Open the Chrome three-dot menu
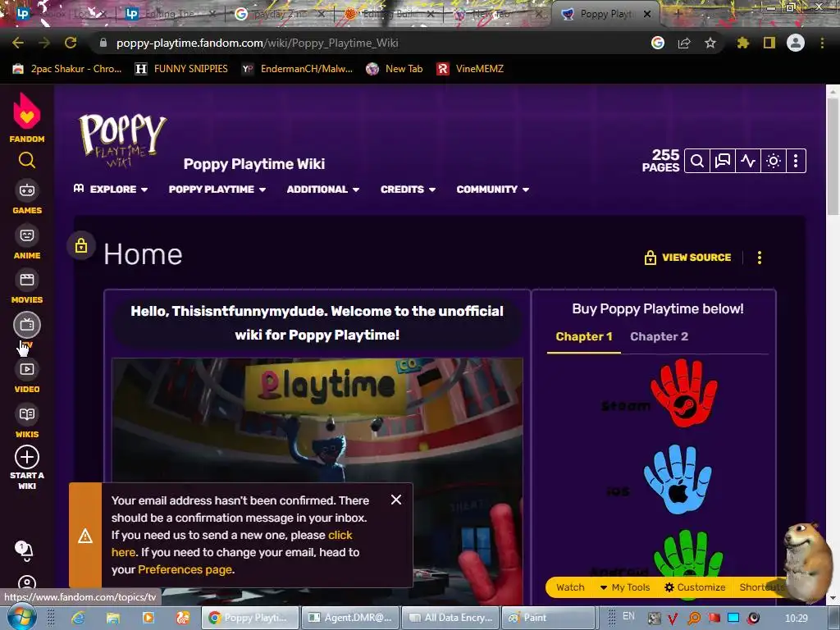The image size is (840, 630). [822, 43]
